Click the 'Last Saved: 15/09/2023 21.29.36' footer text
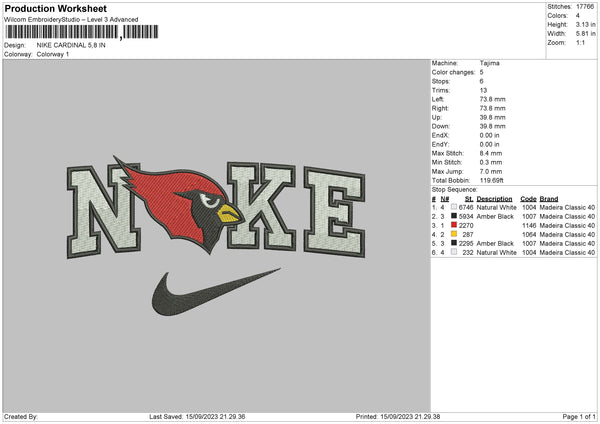 197,417
